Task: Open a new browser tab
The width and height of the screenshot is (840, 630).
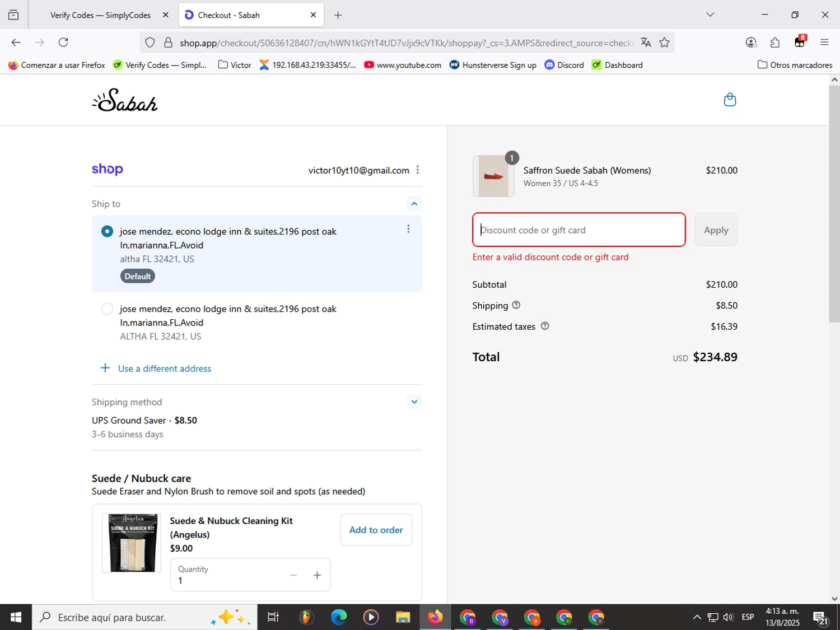Action: (338, 15)
